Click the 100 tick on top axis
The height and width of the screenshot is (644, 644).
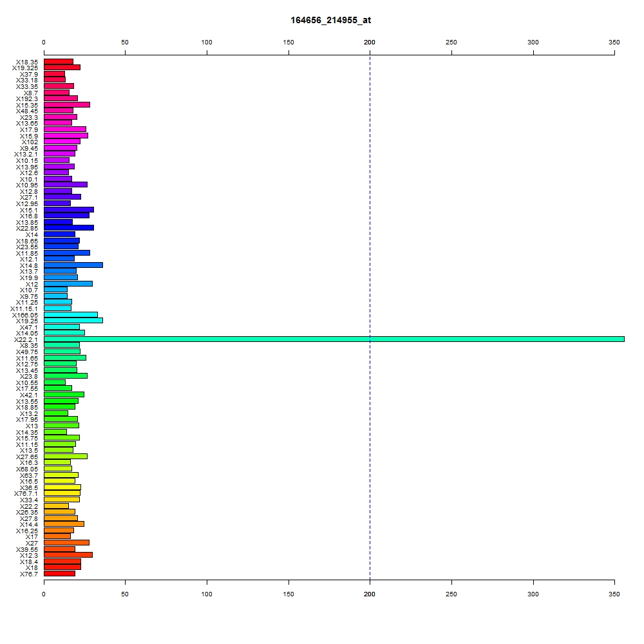pos(207,43)
